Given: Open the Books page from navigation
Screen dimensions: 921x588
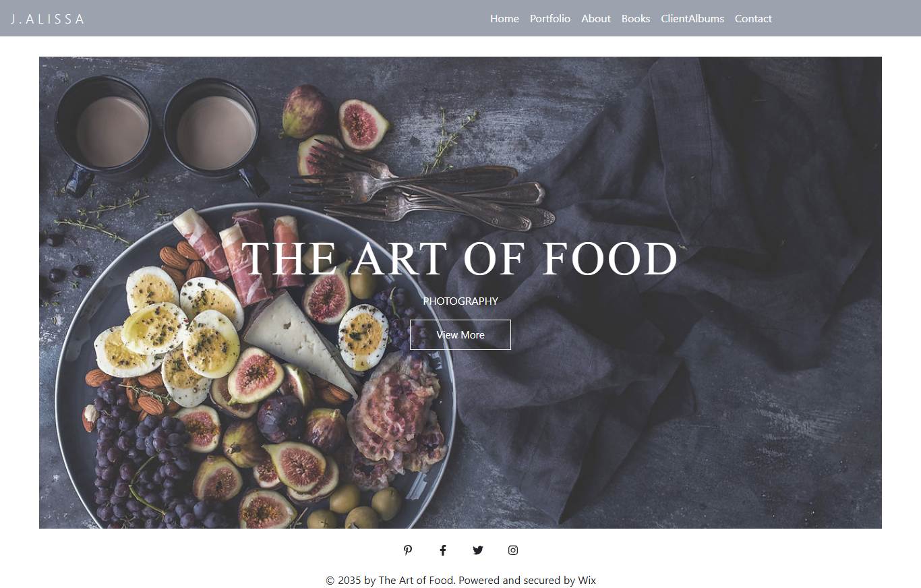Looking at the screenshot, I should 636,19.
